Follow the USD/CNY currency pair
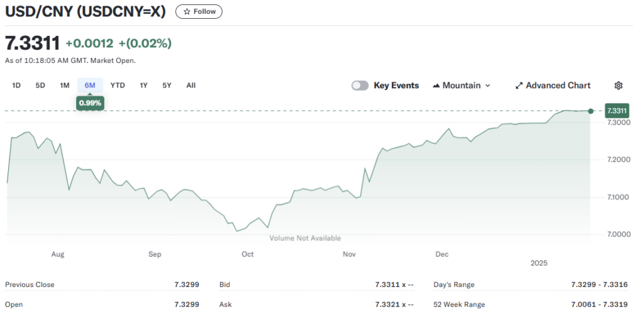The image size is (644, 319). click(199, 11)
